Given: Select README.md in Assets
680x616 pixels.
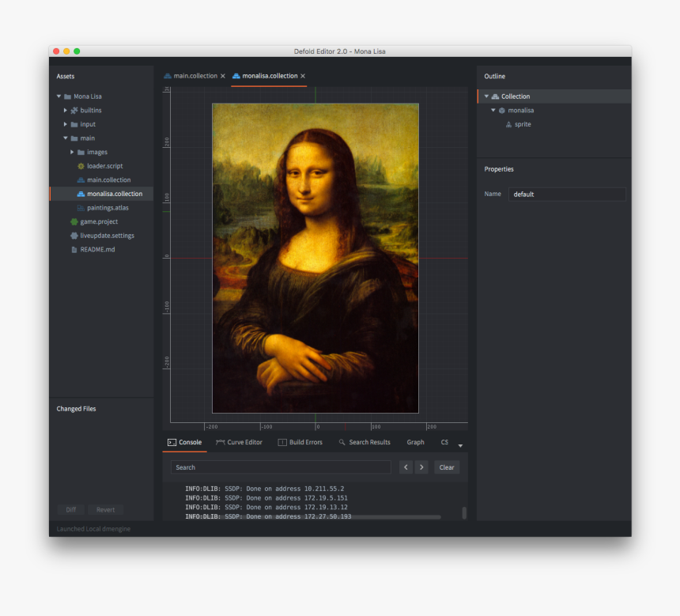Looking at the screenshot, I should click(101, 249).
